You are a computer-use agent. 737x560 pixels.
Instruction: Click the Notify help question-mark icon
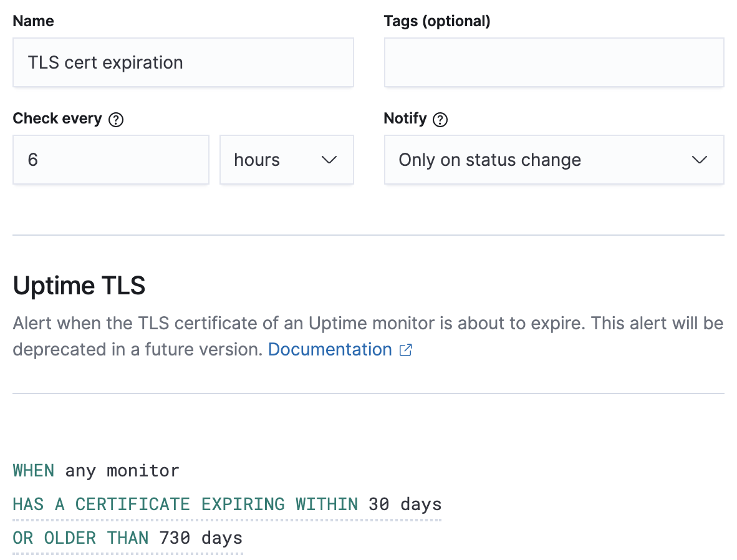pyautogui.click(x=440, y=120)
